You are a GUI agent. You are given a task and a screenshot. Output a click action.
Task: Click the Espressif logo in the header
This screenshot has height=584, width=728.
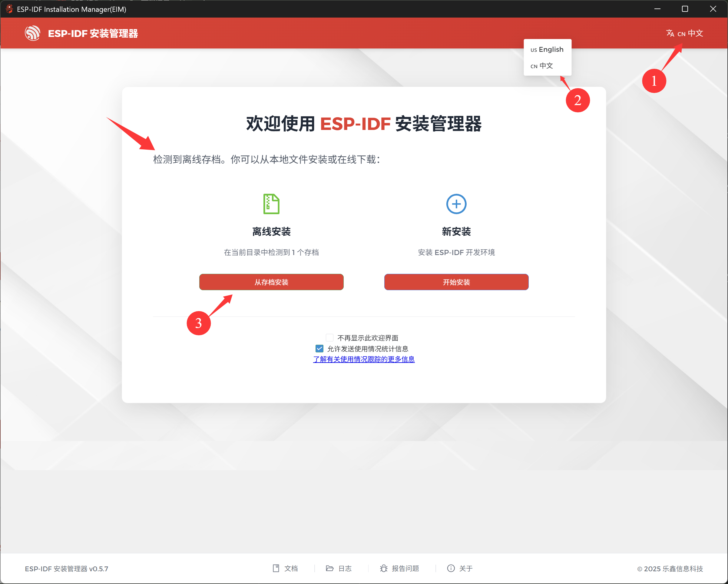coord(32,33)
